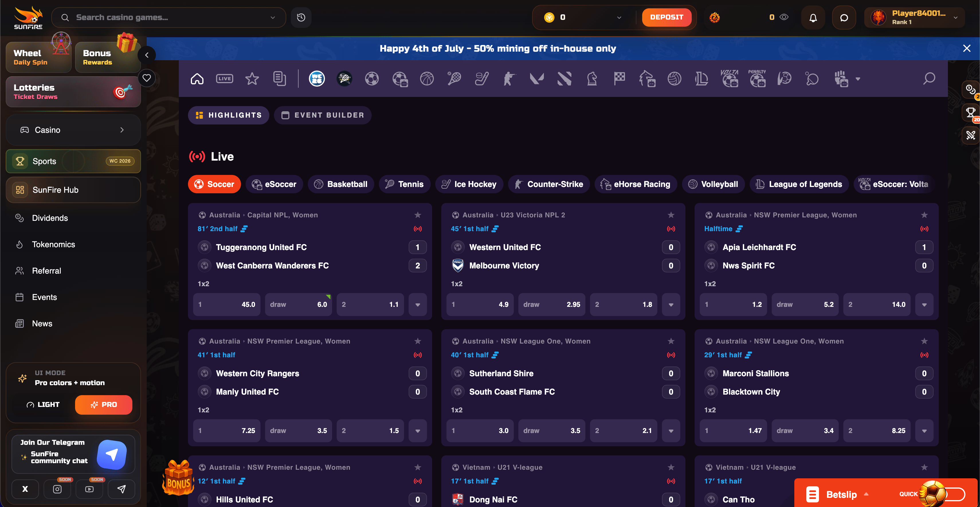Favorite the Sutherland Shire match star
The image size is (980, 507).
671,341
